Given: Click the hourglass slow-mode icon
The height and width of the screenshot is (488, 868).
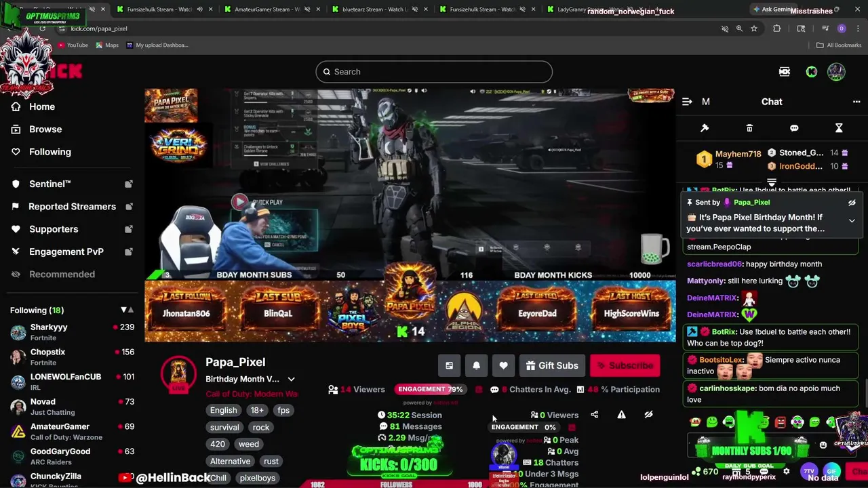Looking at the screenshot, I should point(839,128).
